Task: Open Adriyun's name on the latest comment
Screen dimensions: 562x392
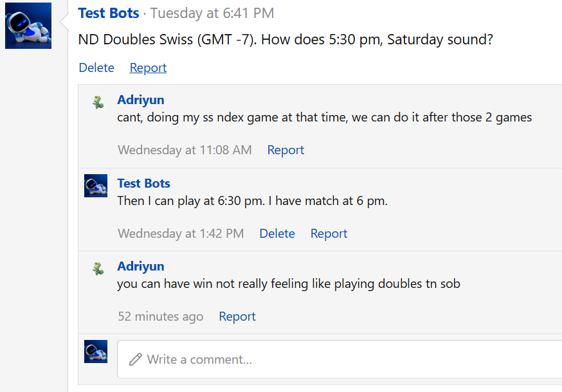Action: pos(140,266)
